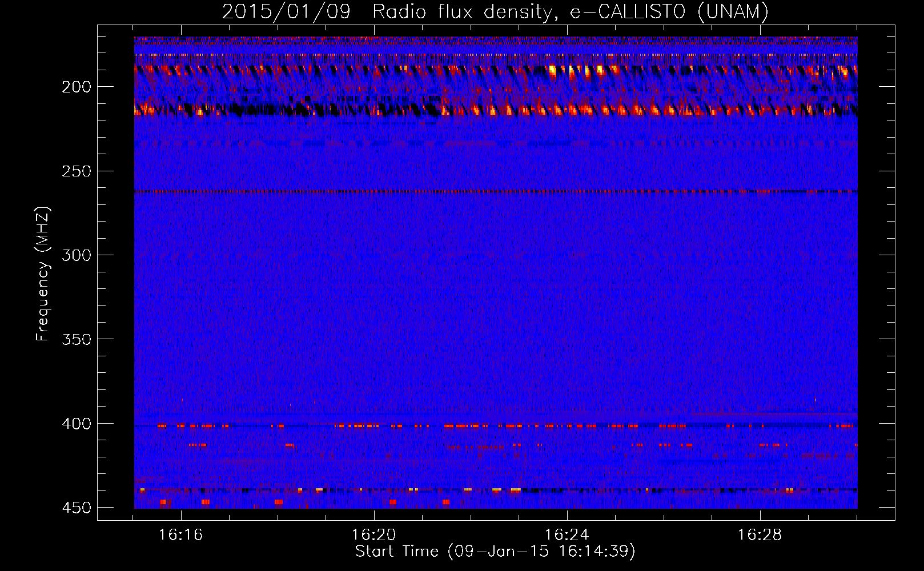Viewport: 924px width, 571px height.
Task: Click the 16:24 time tick label
Action: point(567,535)
